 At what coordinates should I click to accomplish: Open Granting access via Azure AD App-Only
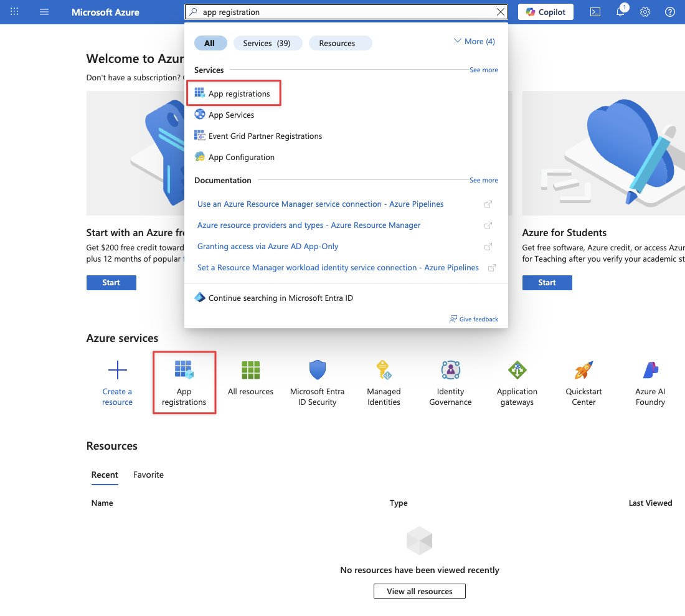[268, 247]
